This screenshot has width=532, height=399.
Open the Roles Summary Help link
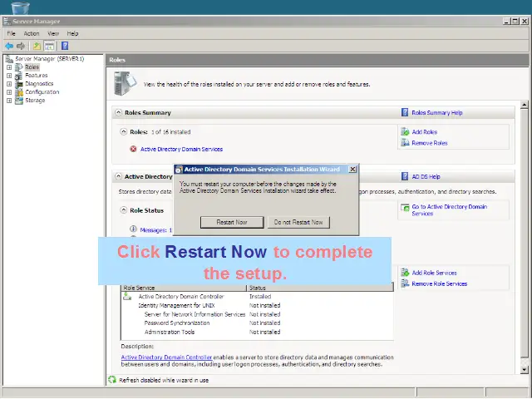[x=437, y=113]
